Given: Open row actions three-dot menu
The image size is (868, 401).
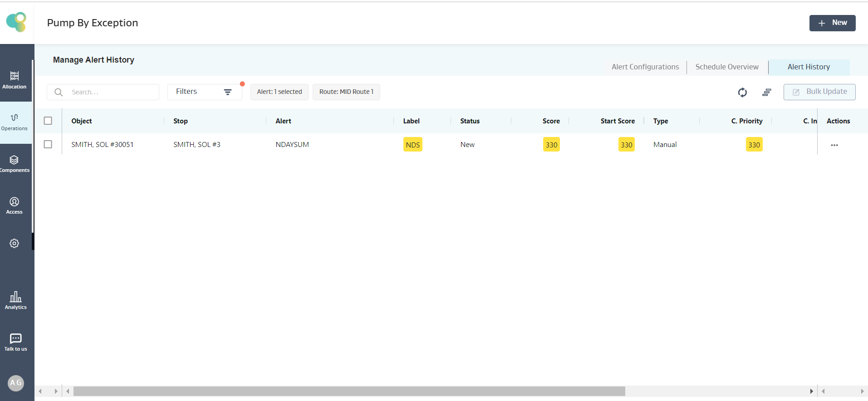Looking at the screenshot, I should tap(834, 145).
